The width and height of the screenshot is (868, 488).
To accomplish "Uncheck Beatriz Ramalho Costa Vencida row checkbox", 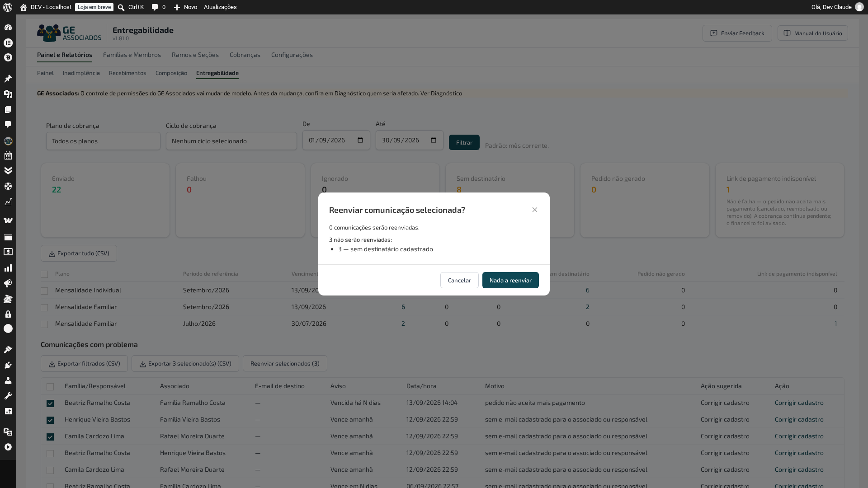I will coord(50,404).
